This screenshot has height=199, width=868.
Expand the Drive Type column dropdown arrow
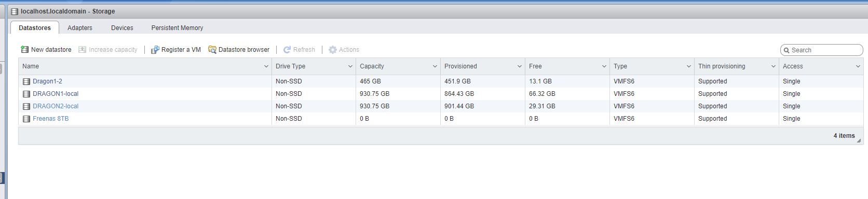350,66
